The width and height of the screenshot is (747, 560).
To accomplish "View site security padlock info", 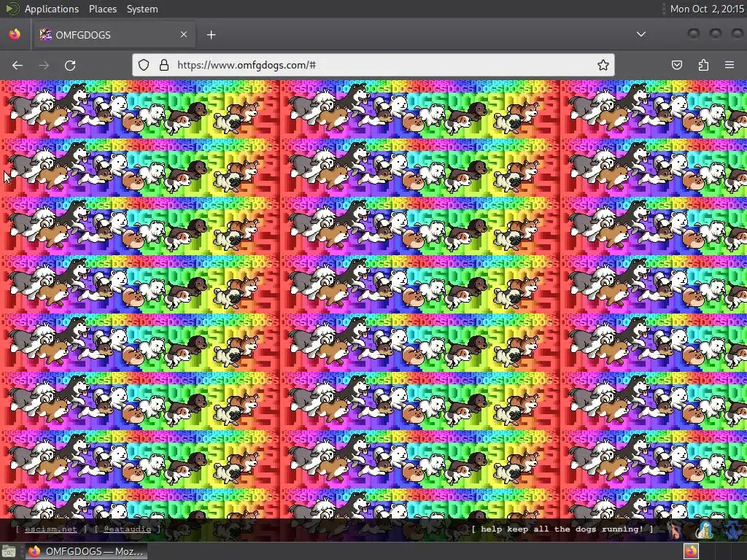I will tap(164, 65).
